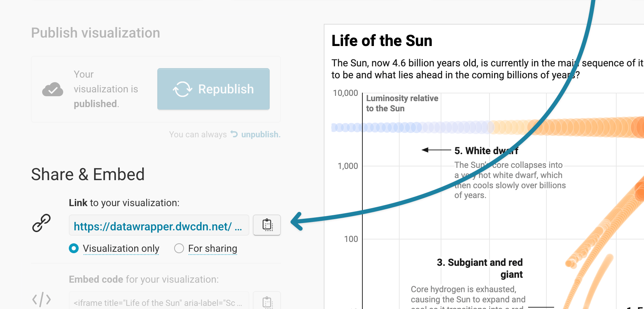Viewport: 644px width, 309px height.
Task: Click the iframe embed code field
Action: tap(159, 302)
